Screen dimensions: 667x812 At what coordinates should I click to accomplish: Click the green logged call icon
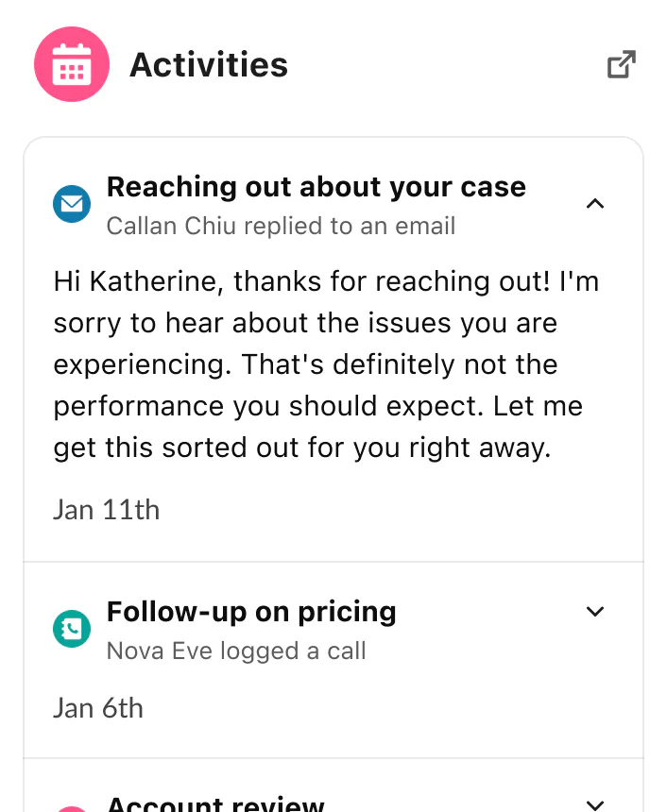tap(72, 629)
